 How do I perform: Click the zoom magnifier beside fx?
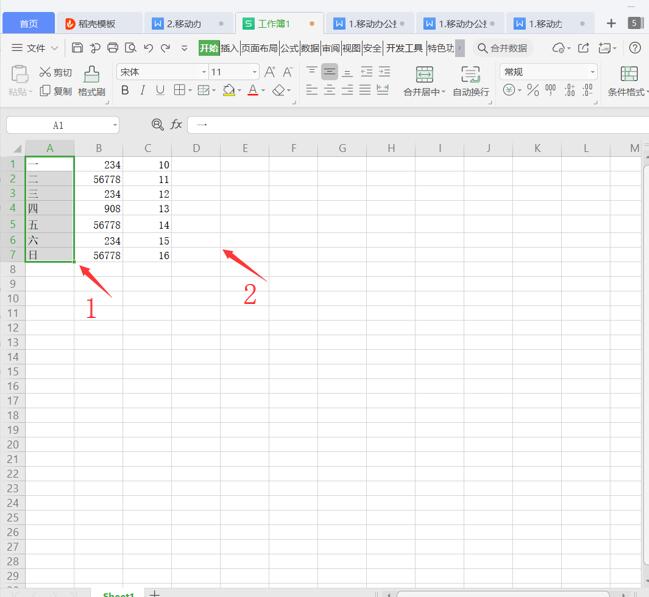[x=157, y=124]
